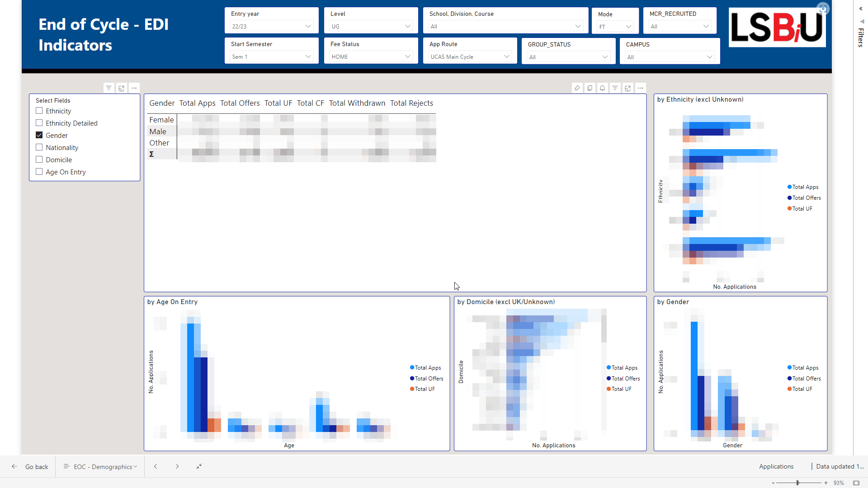Click the back arrow icon

tap(14, 466)
